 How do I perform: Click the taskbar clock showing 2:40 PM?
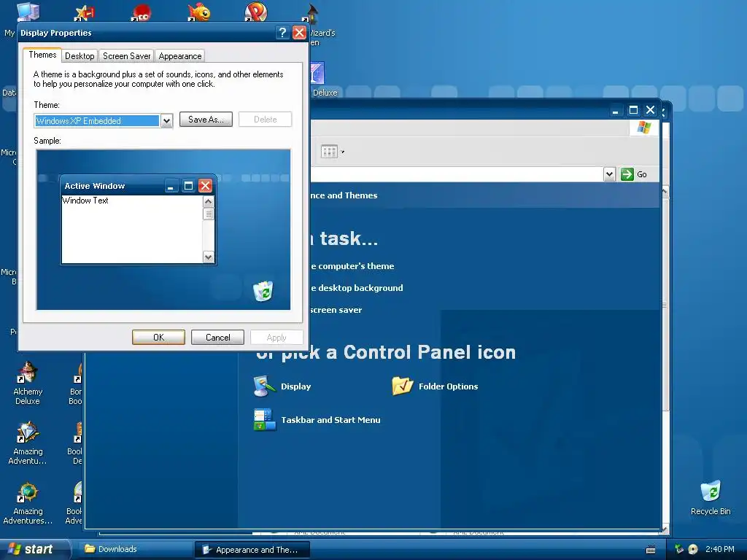pos(720,549)
